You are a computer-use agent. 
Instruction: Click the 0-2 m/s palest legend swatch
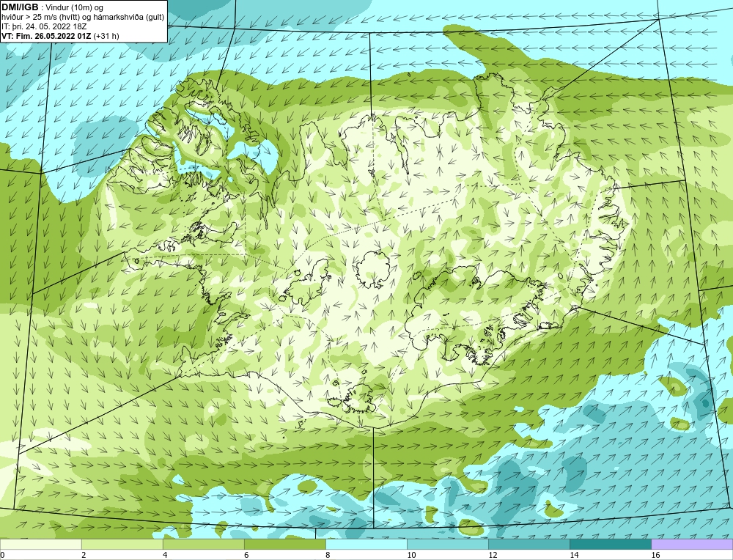coord(40,544)
